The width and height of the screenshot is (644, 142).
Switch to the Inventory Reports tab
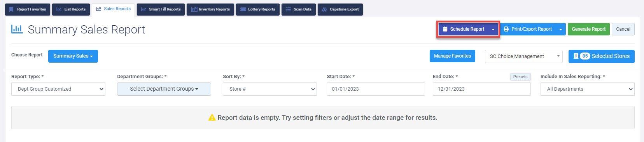click(210, 9)
